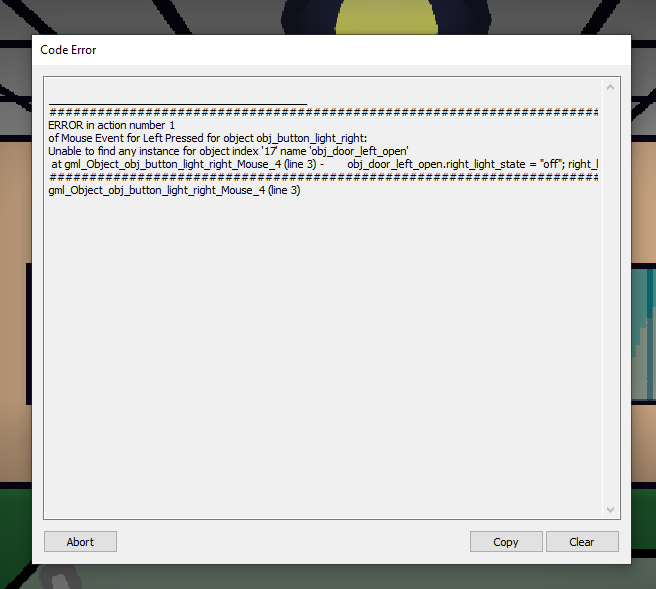Click the vertical scrollbar track

[x=610, y=298]
